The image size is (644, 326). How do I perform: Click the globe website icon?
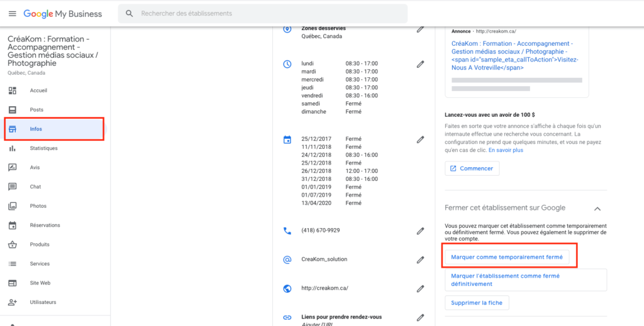pyautogui.click(x=287, y=288)
